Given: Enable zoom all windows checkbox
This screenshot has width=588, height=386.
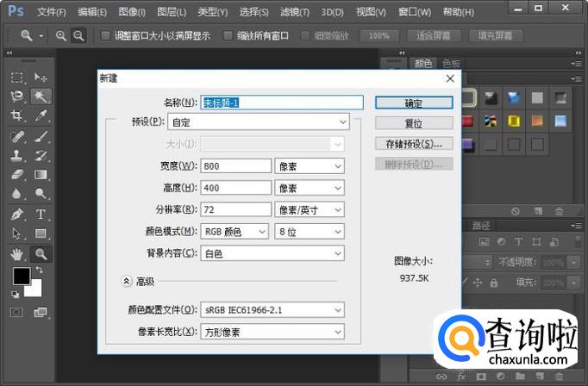Looking at the screenshot, I should coord(228,36).
